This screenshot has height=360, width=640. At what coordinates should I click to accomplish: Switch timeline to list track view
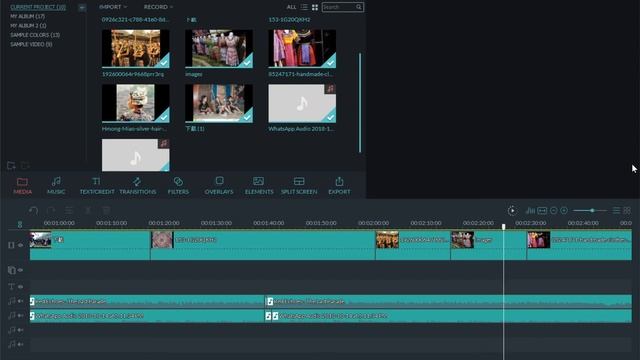coord(616,211)
